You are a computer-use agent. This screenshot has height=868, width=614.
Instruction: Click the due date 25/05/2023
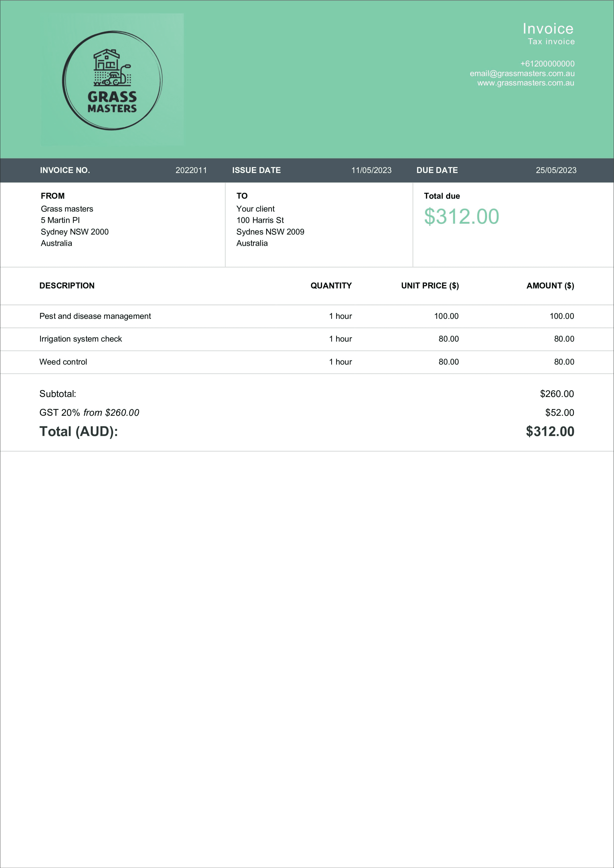[556, 170]
